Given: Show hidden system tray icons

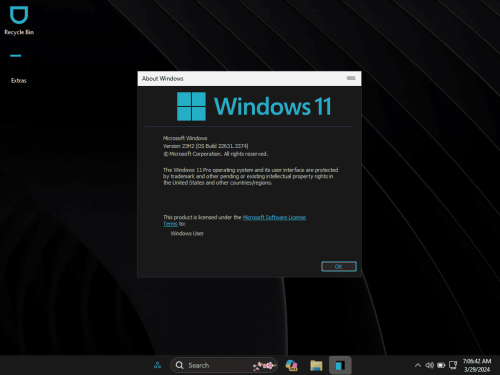Looking at the screenshot, I should coord(417,365).
